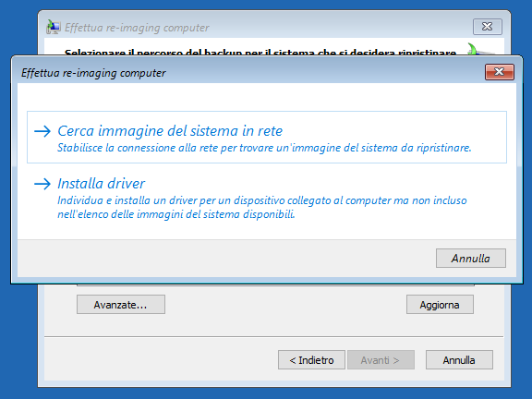Click the arrow icon beside Cerca immagine del sistema

tap(42, 131)
